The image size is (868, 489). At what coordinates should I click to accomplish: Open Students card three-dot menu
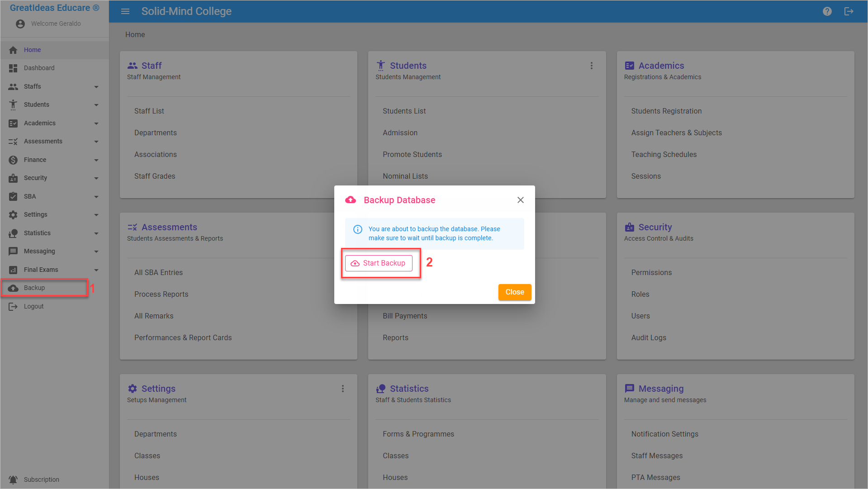[591, 66]
